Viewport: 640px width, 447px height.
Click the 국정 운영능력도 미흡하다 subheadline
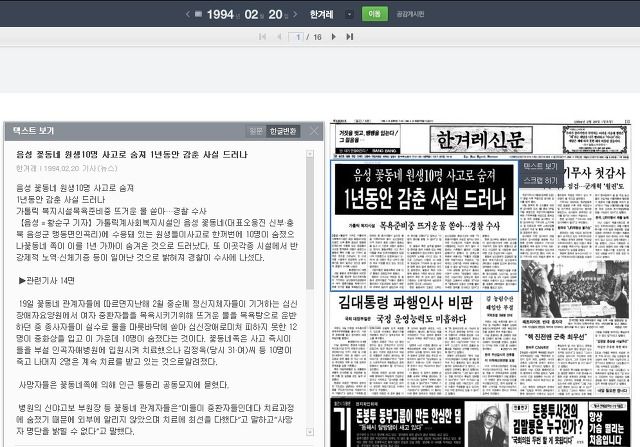[x=421, y=318]
